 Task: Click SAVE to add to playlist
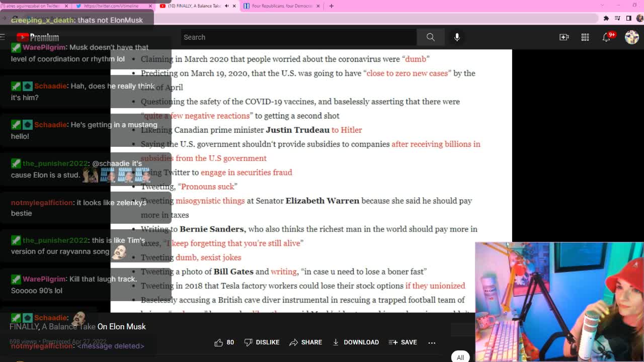pos(403,342)
